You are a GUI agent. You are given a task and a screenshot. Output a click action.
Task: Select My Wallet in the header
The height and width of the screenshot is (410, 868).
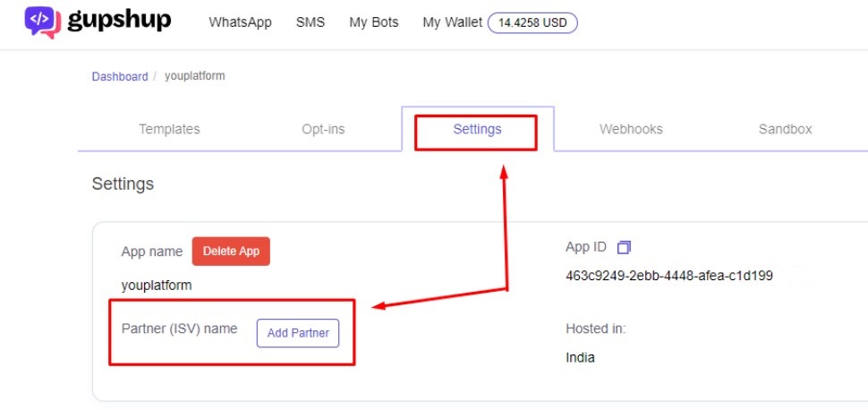452,22
